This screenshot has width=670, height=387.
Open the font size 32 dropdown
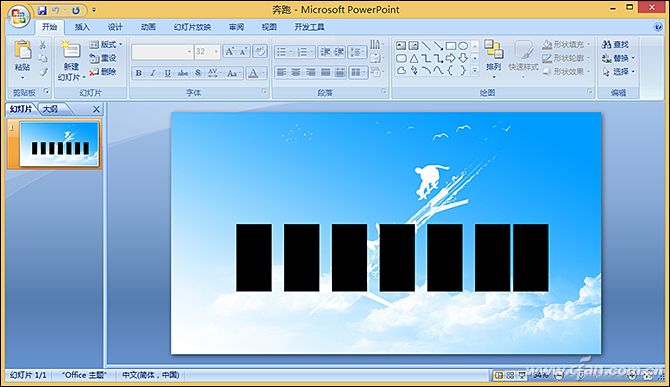(216, 52)
